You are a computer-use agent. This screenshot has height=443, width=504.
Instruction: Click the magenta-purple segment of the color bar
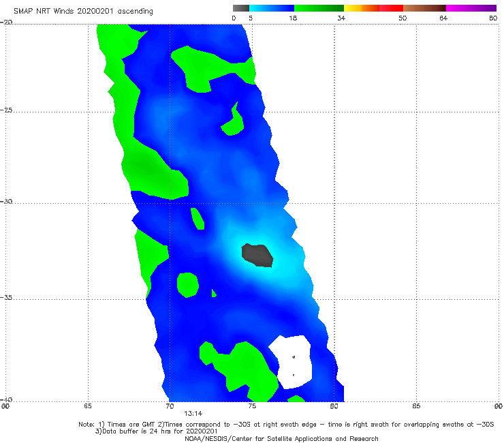coord(471,8)
